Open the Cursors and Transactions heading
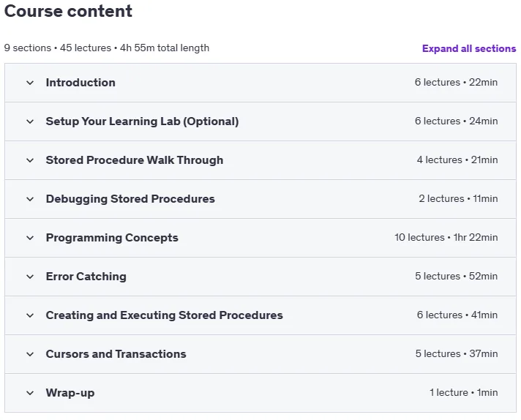 point(116,354)
